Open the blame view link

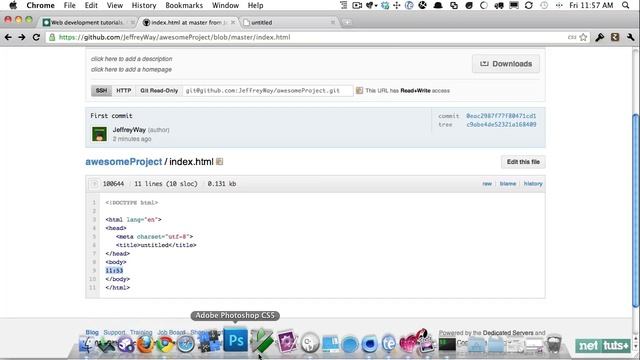508,184
